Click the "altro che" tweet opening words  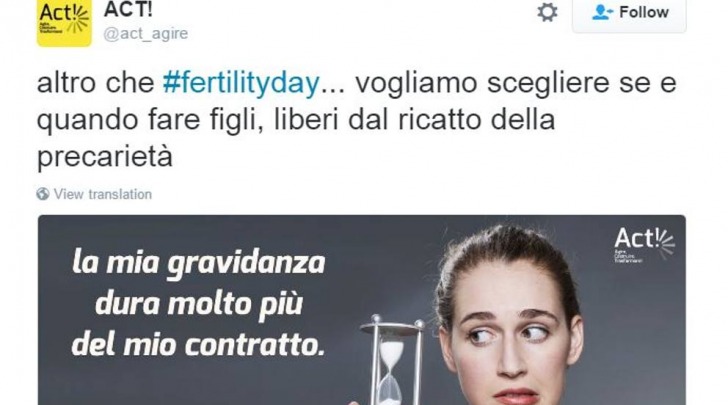point(95,83)
